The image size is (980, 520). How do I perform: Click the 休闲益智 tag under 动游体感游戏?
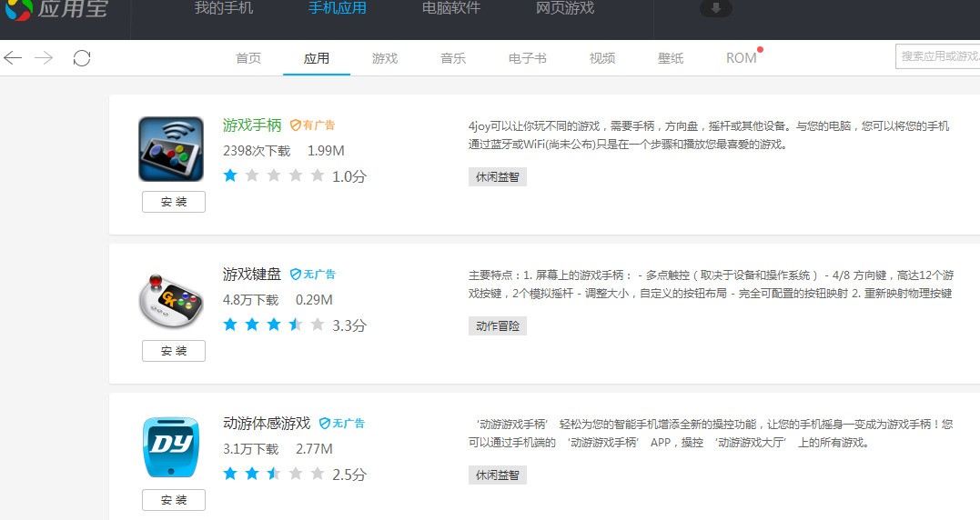(498, 475)
